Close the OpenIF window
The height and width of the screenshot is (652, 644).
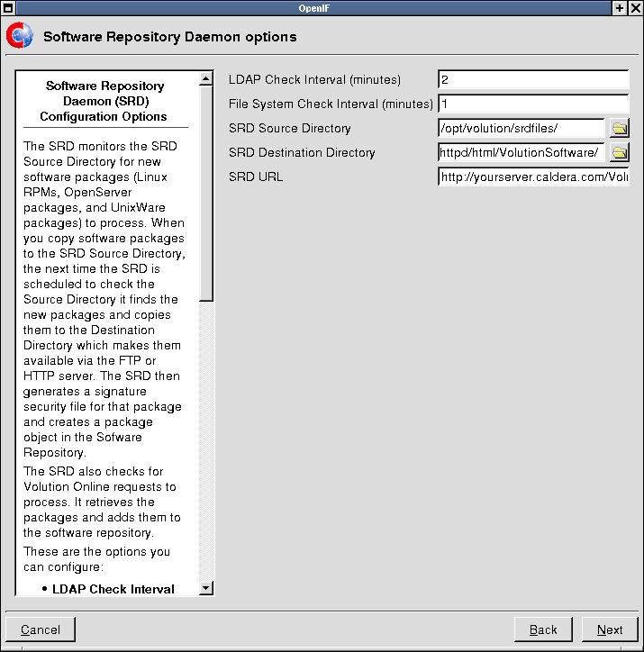pos(635,7)
